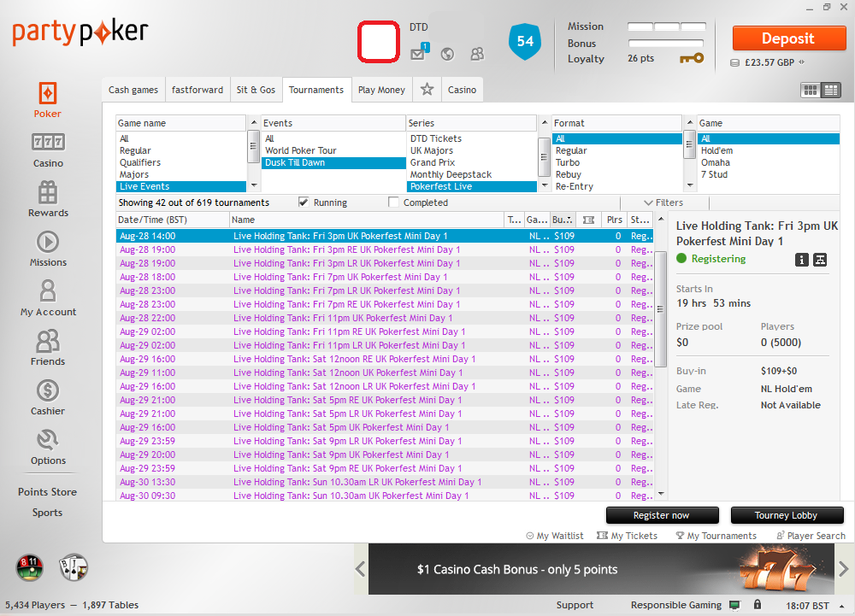Viewport: 855px width, 616px height.
Task: Open the Casino slot icon in sidebar
Action: coord(48,142)
